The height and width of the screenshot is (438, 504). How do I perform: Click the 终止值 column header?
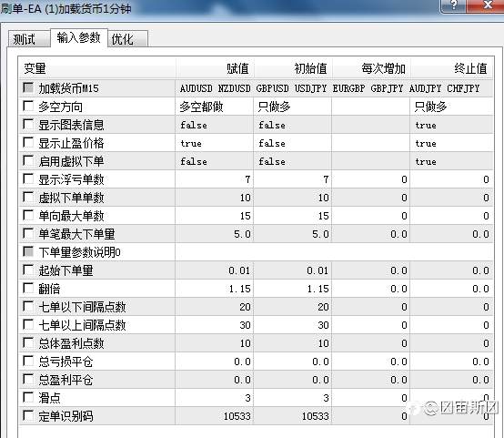[x=451, y=68]
